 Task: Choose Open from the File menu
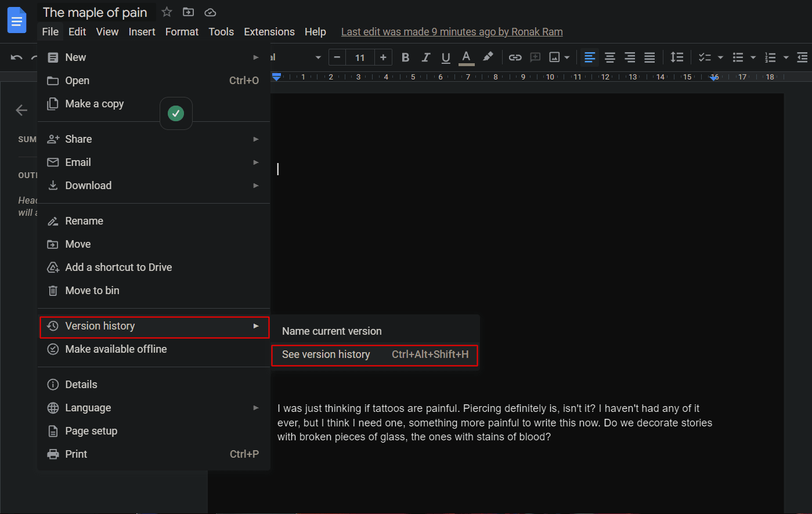tap(154, 81)
